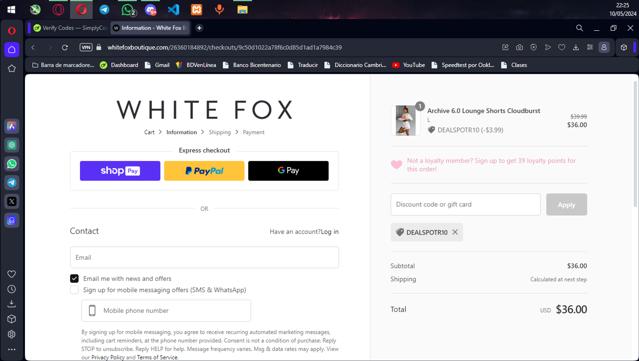
Task: Open the sidebar heart favorites icon
Action: click(x=12, y=274)
